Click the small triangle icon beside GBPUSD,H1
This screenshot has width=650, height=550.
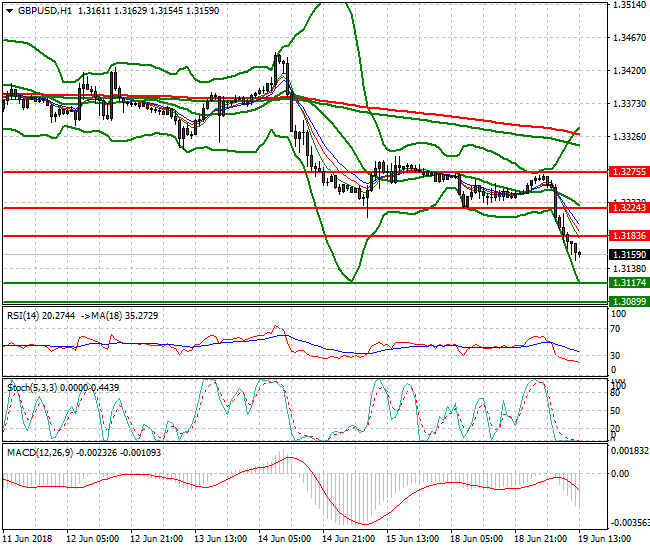tap(7, 11)
